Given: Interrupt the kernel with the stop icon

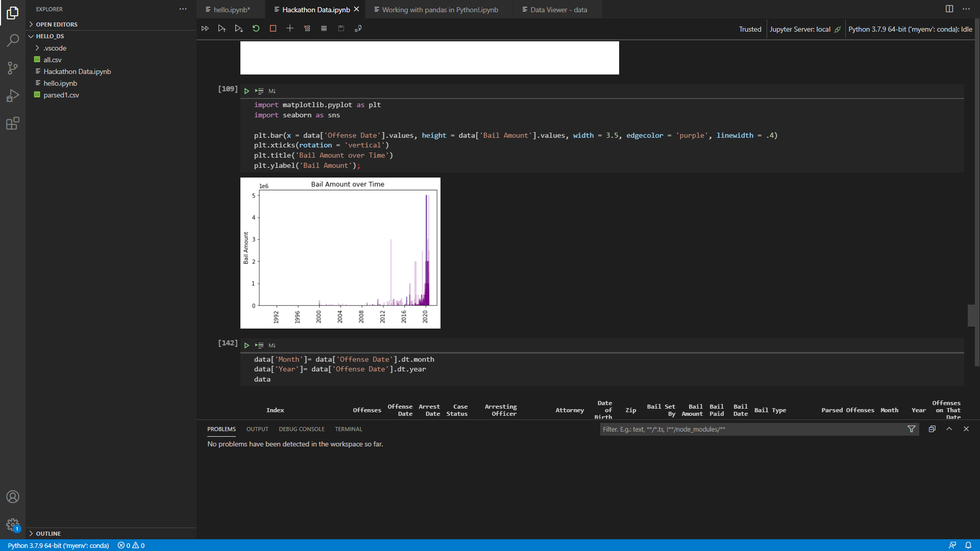Looking at the screenshot, I should pos(273,29).
